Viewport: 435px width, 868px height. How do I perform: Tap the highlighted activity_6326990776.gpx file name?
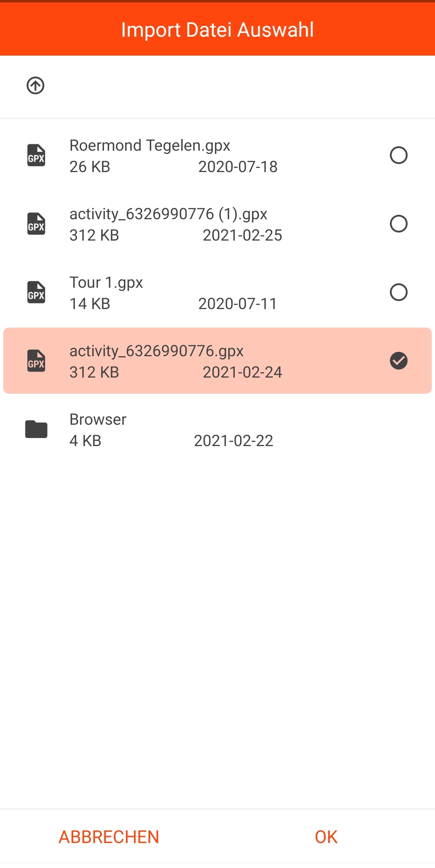coord(156,351)
